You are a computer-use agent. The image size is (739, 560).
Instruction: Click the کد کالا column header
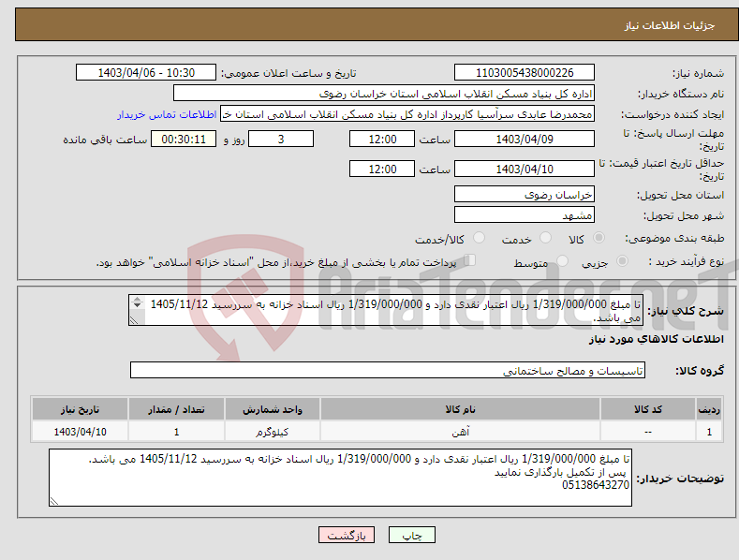pyautogui.click(x=648, y=409)
